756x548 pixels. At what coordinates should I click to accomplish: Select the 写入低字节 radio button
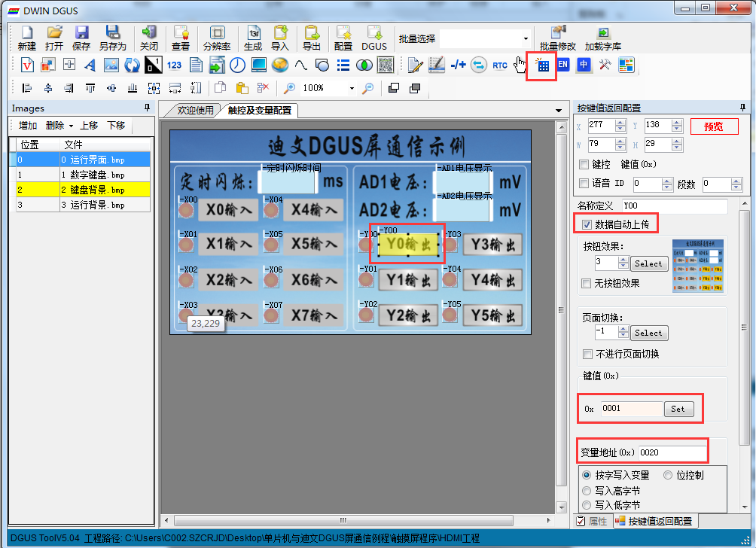[x=587, y=505]
